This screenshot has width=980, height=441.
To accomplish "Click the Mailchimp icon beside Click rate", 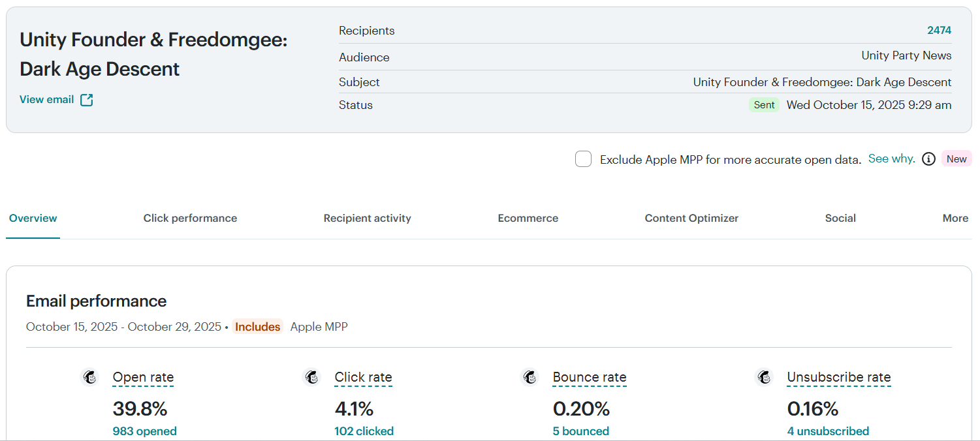I will [x=312, y=377].
